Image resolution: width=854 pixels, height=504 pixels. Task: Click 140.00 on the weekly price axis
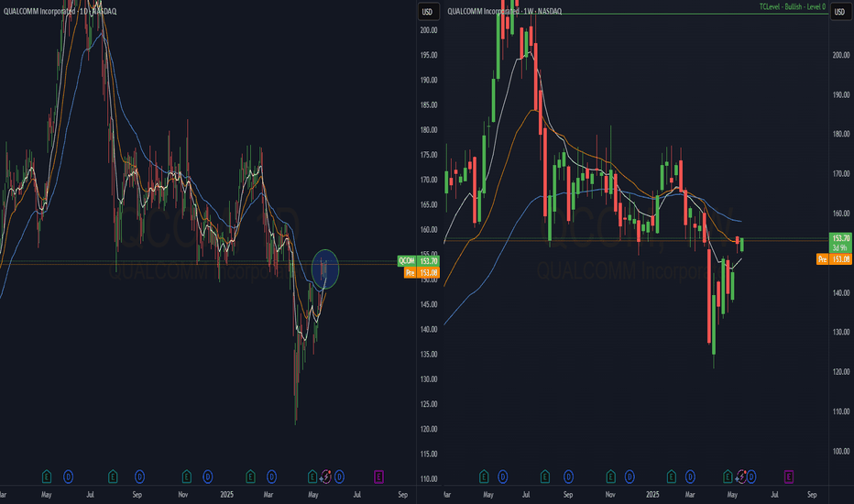841,292
